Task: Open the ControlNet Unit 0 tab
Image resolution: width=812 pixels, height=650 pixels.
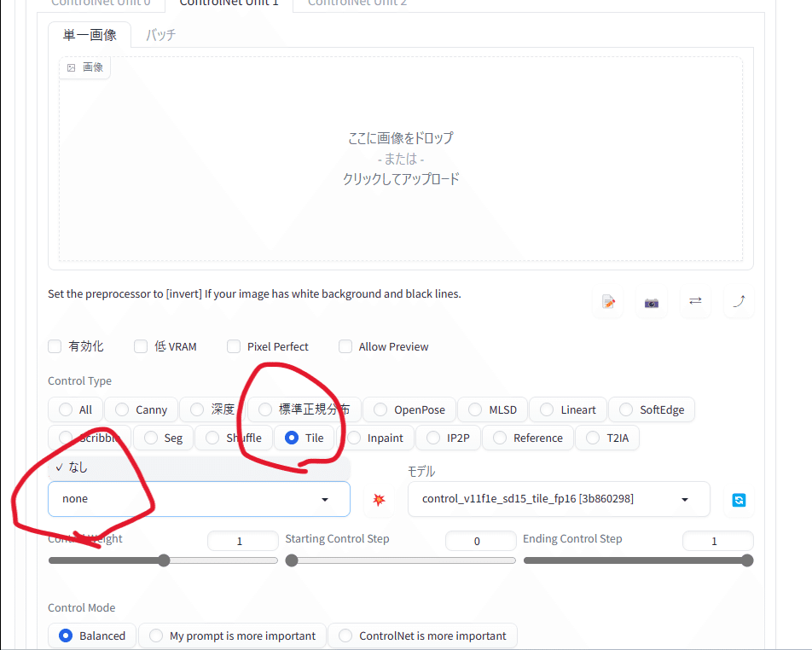Action: point(101,3)
